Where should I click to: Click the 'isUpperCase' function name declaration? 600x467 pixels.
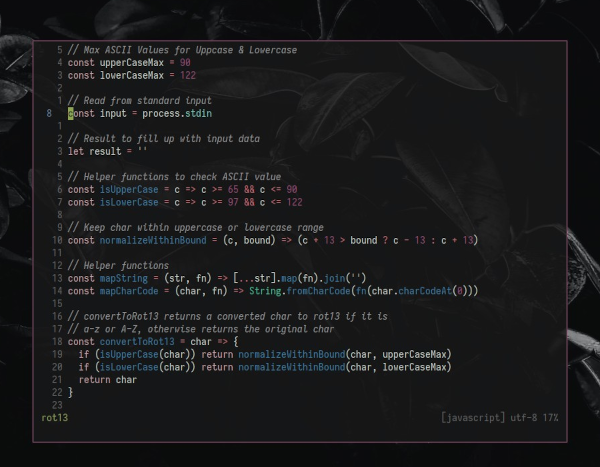pos(129,189)
